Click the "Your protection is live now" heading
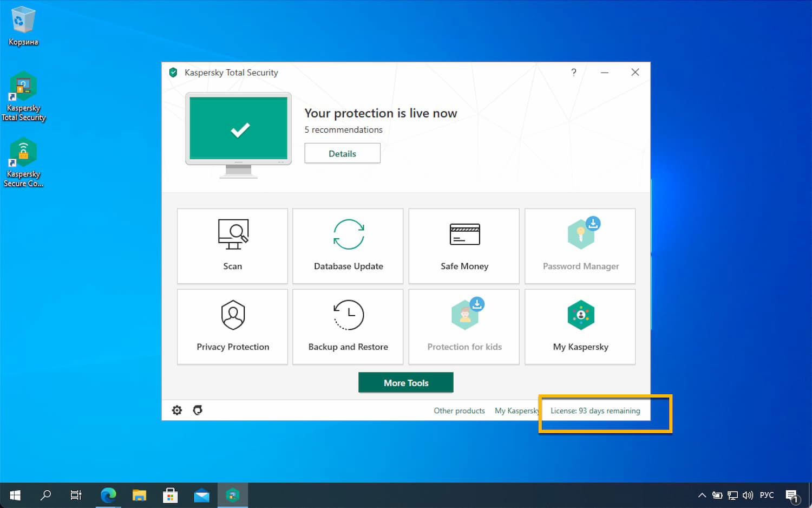Screen dimensions: 812x508 (x=381, y=113)
